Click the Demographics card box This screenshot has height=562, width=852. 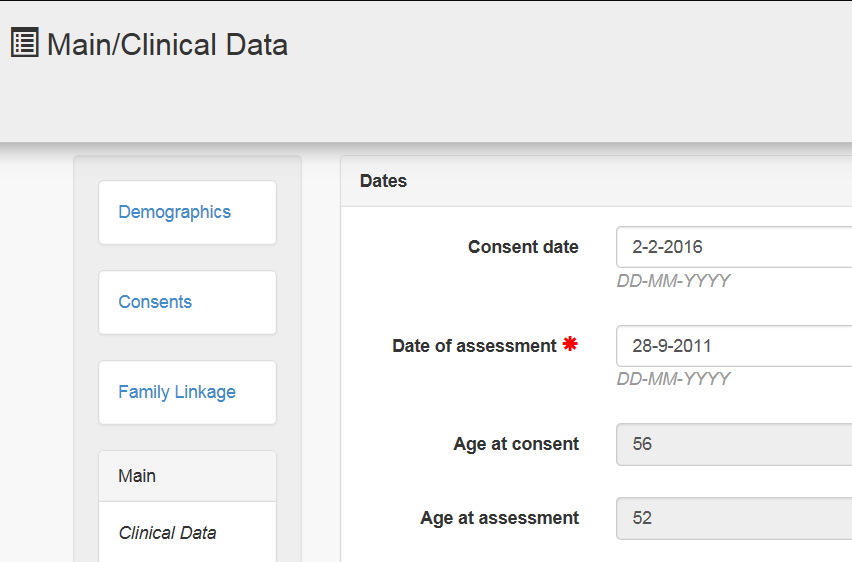coord(187,213)
